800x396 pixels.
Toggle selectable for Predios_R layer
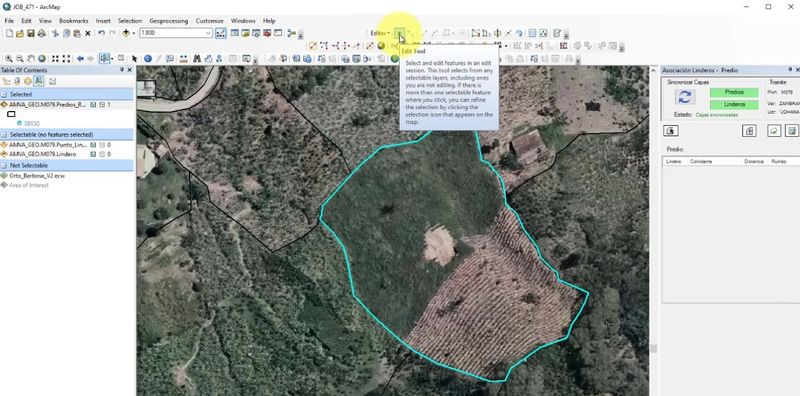tap(93, 105)
